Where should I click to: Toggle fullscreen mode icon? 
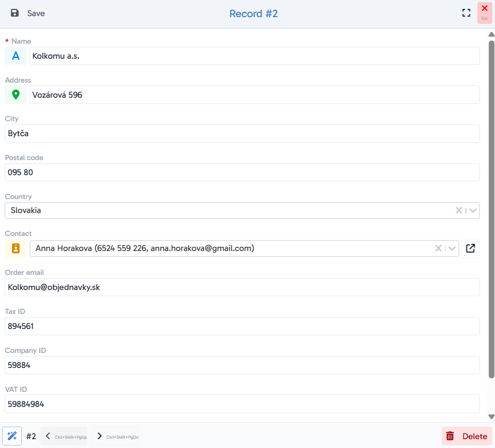point(466,13)
